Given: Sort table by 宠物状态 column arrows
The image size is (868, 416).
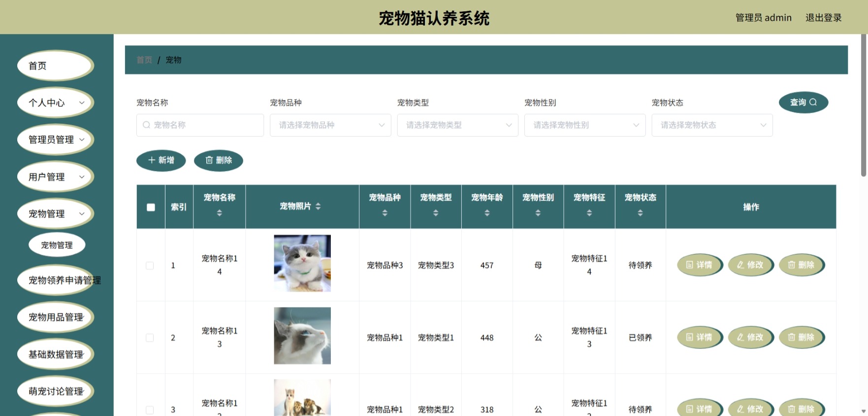Looking at the screenshot, I should coord(640,213).
